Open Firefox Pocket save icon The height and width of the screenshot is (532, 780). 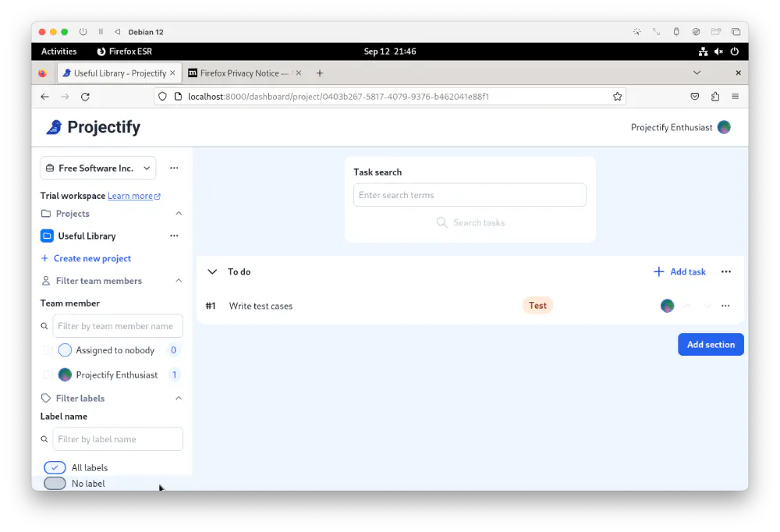coord(695,97)
